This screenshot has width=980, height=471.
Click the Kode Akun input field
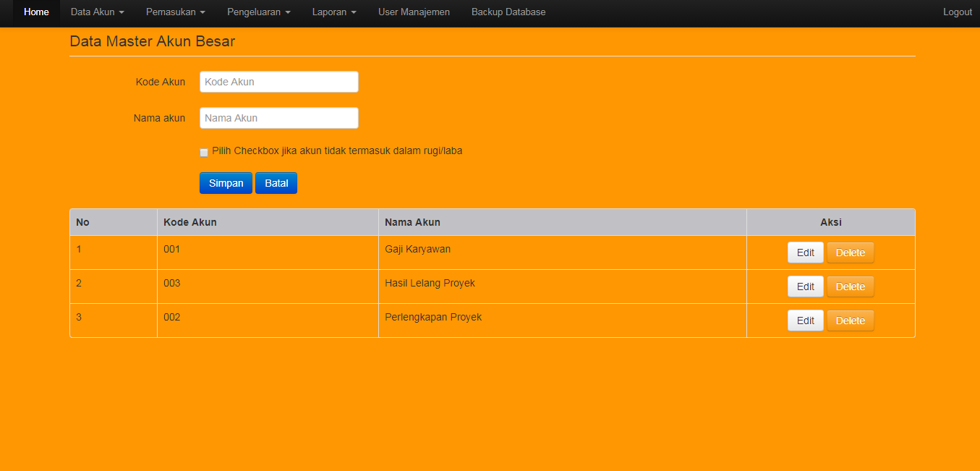278,81
